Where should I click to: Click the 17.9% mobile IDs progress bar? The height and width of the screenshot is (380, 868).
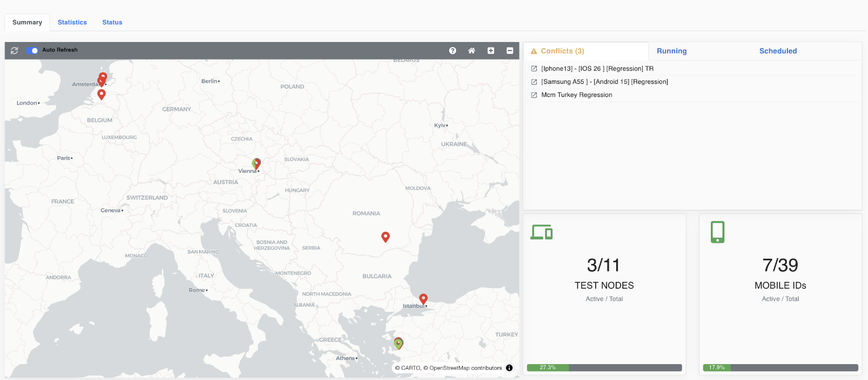[781, 368]
